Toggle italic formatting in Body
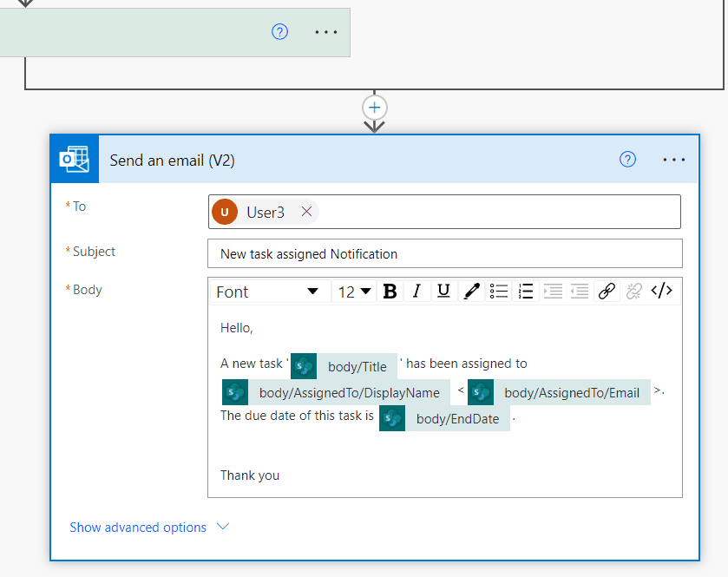This screenshot has height=577, width=728. pos(416,292)
